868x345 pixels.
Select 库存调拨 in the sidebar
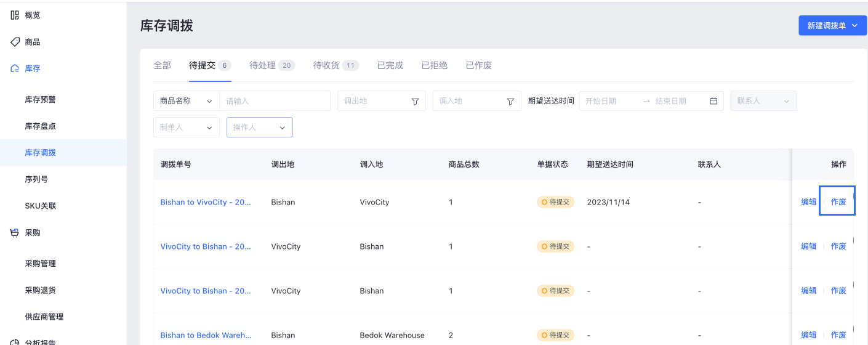pyautogui.click(x=63, y=152)
